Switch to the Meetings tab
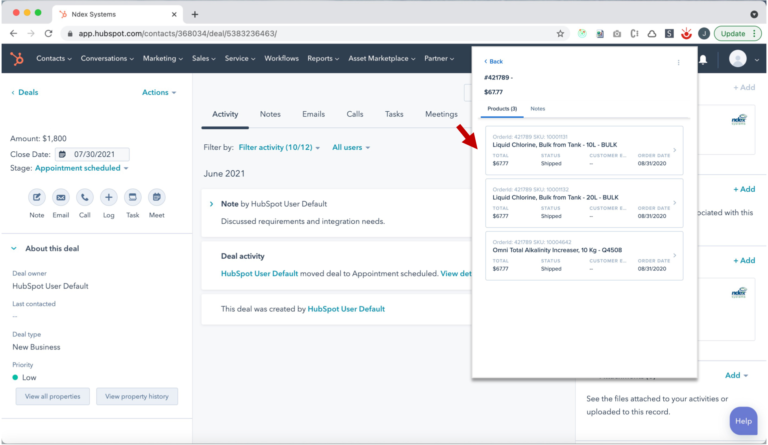Image resolution: width=768 pixels, height=445 pixels. 441,114
